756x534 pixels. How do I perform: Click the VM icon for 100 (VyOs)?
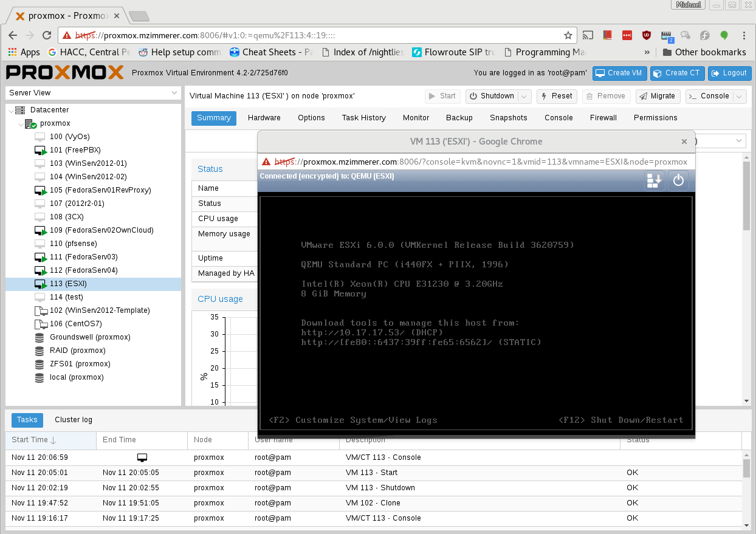click(40, 137)
